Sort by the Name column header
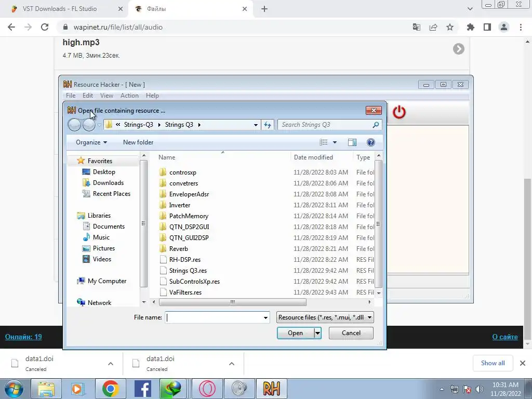This screenshot has width=532, height=399. point(167,157)
